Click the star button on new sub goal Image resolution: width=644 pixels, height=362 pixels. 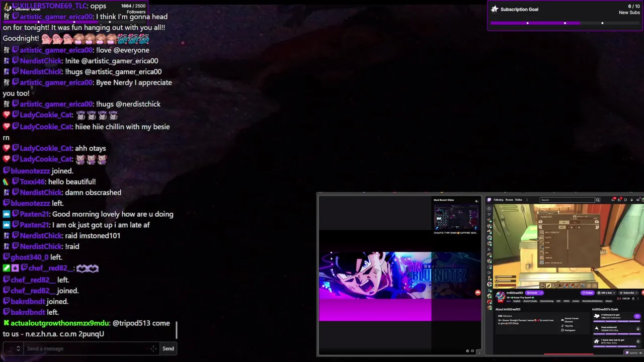tap(638, 341)
